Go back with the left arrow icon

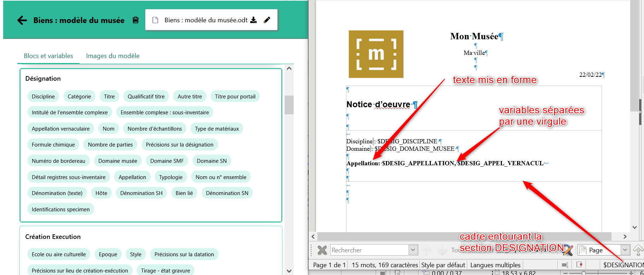click(22, 20)
